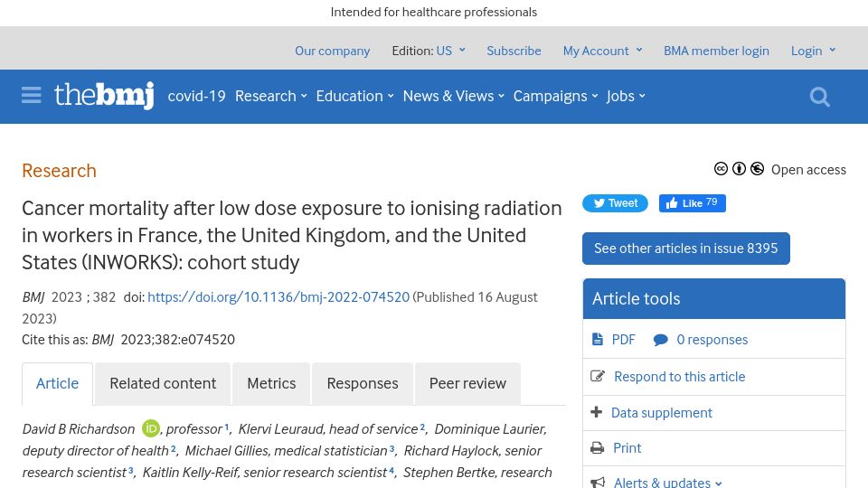Click the Creative Commons CC icon
868x488 pixels.
[721, 169]
